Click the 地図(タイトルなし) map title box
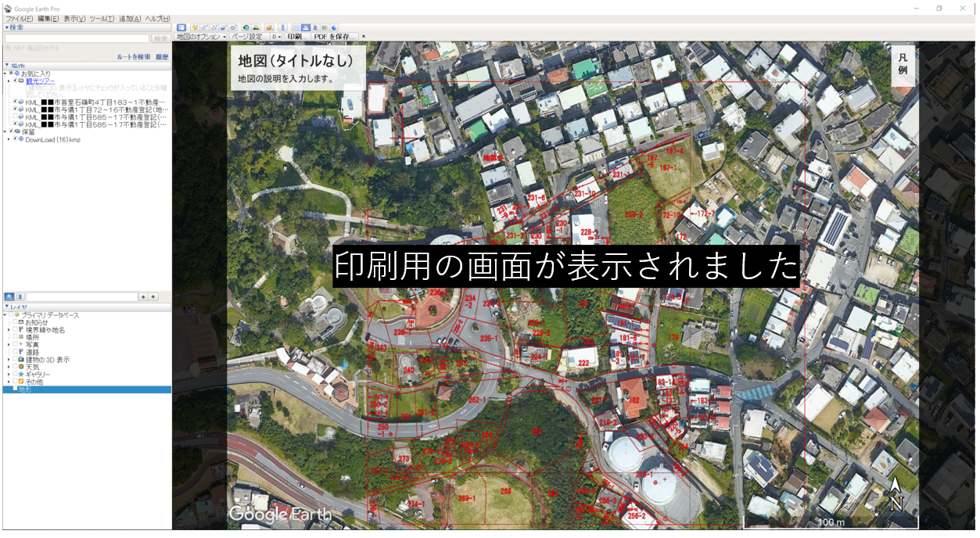This screenshot has height=538, width=980. click(296, 68)
